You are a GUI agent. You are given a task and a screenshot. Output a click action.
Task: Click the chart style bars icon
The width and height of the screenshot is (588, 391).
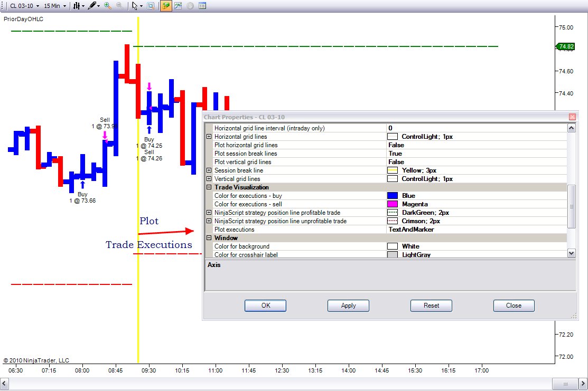(x=77, y=6)
